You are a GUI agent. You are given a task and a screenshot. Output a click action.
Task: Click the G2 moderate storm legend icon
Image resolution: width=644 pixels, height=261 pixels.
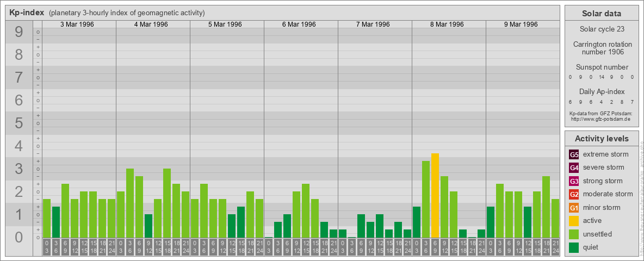[574, 194]
